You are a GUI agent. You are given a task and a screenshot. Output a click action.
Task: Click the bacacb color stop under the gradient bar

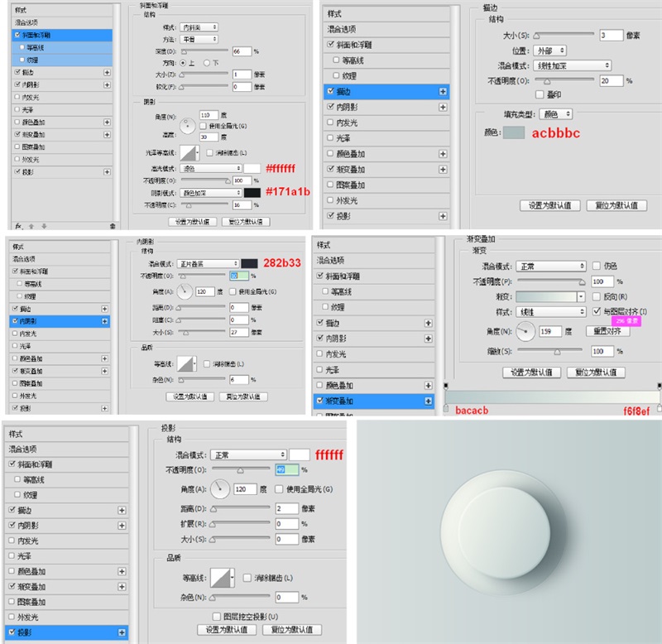point(446,407)
